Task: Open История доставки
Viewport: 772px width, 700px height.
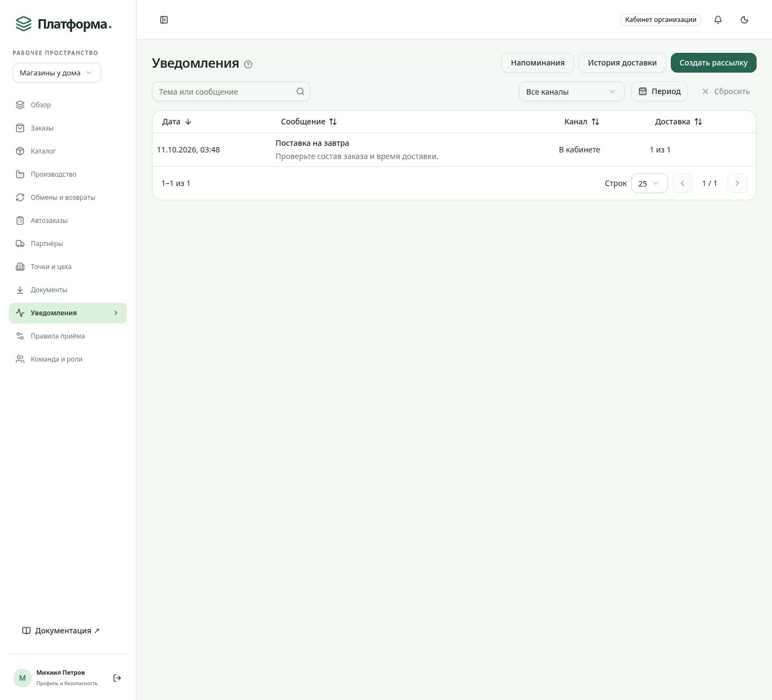Action: (x=622, y=63)
